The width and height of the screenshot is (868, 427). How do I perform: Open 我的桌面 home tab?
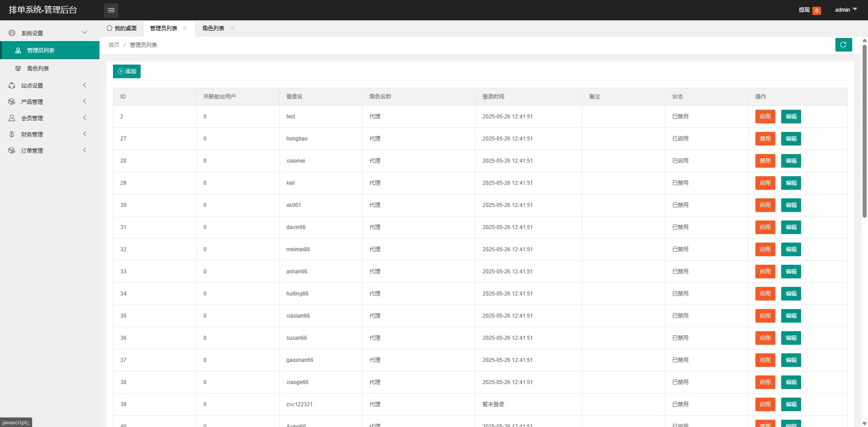tap(122, 28)
